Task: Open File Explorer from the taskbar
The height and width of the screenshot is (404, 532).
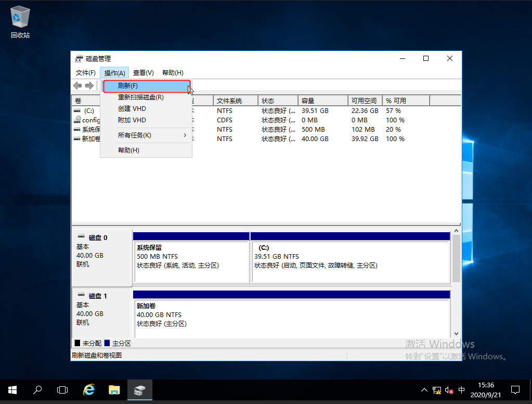Action: coord(114,389)
